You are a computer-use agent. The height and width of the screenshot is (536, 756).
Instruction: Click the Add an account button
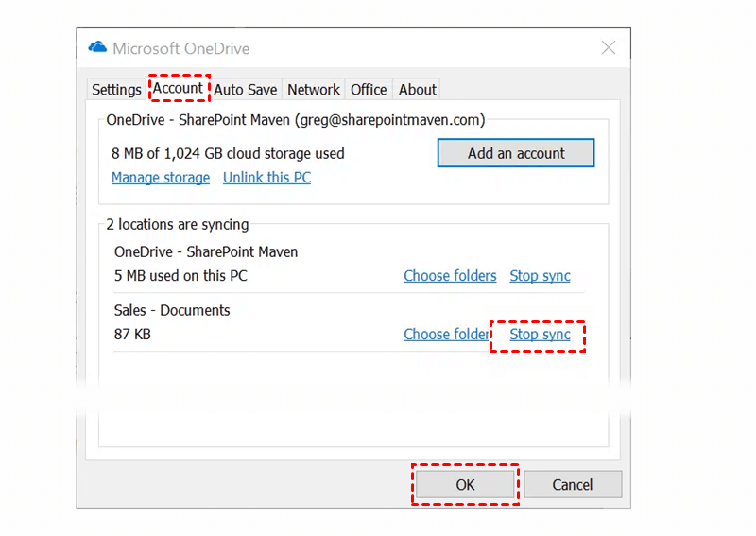point(516,153)
